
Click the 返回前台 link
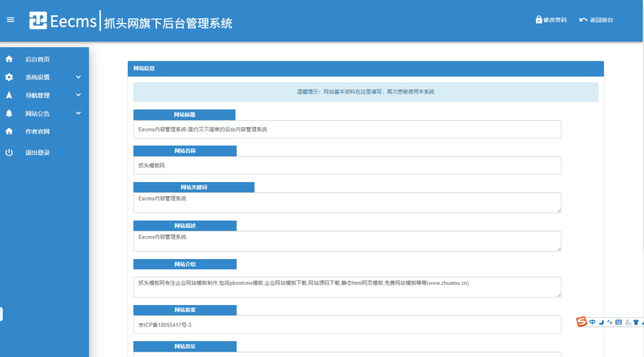(601, 20)
